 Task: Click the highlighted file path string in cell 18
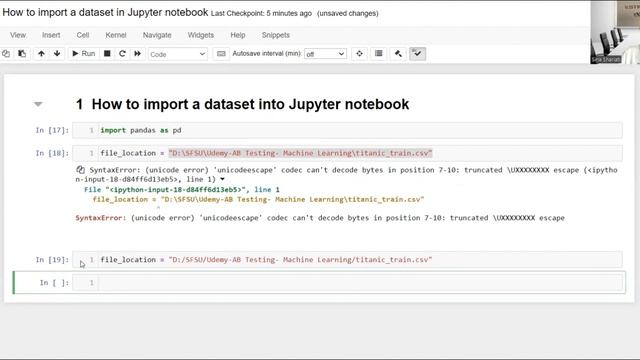(x=300, y=153)
